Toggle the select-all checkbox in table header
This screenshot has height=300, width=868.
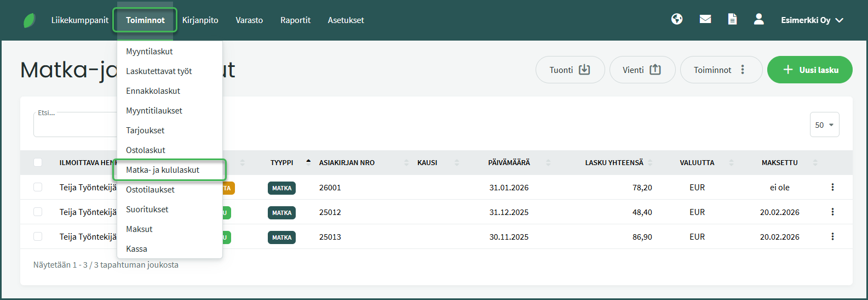[x=38, y=162]
